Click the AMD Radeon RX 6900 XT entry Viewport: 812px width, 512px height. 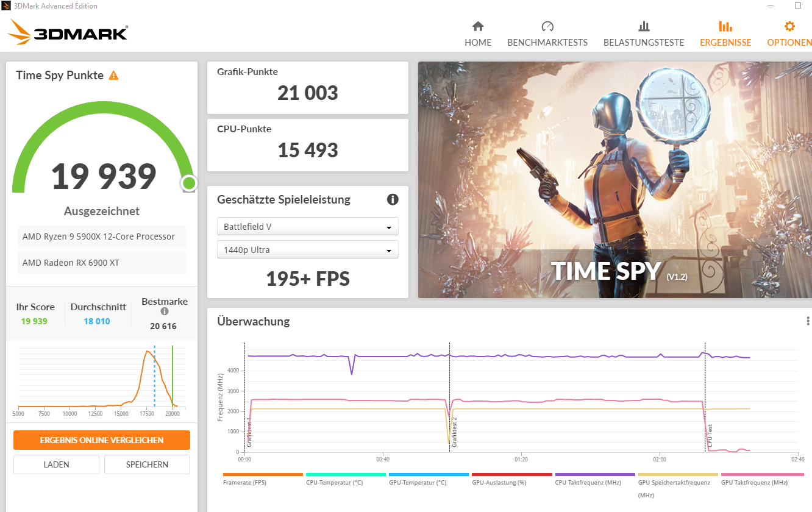click(102, 263)
